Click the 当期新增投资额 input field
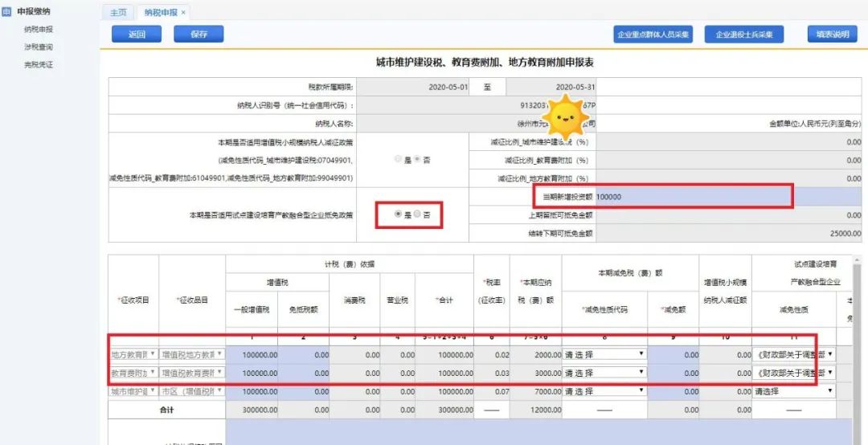The height and width of the screenshot is (445, 868). coord(691,197)
